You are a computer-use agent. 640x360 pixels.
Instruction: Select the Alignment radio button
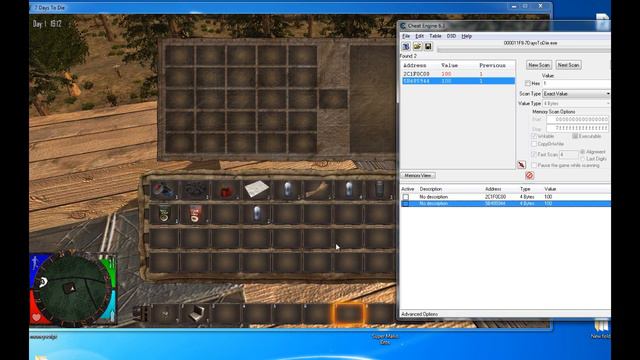point(582,151)
